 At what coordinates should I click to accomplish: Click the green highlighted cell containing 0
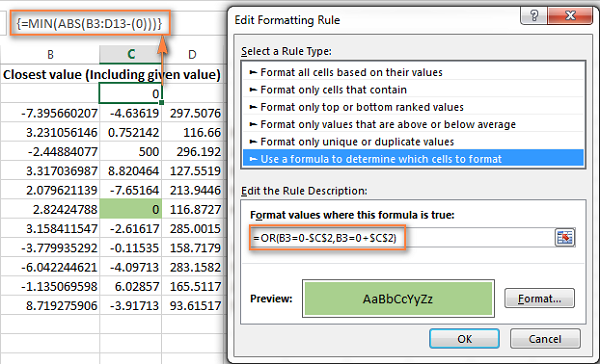pyautogui.click(x=130, y=209)
